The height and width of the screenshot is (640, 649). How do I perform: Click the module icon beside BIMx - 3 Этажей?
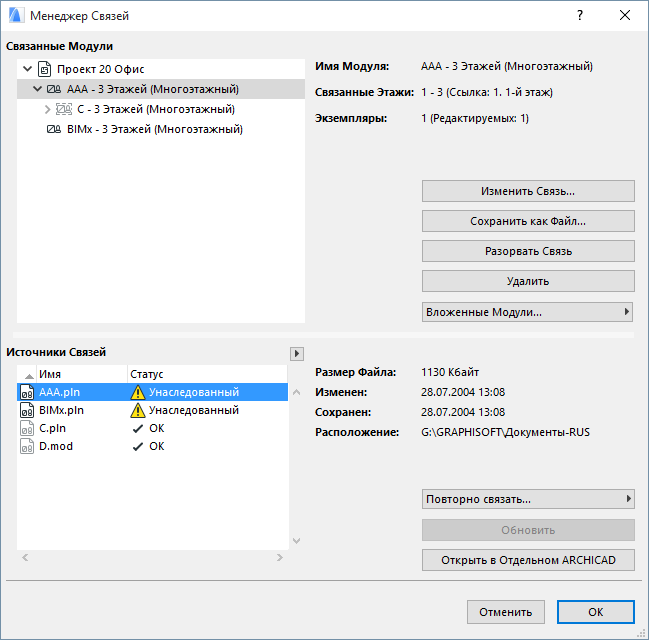(x=53, y=129)
